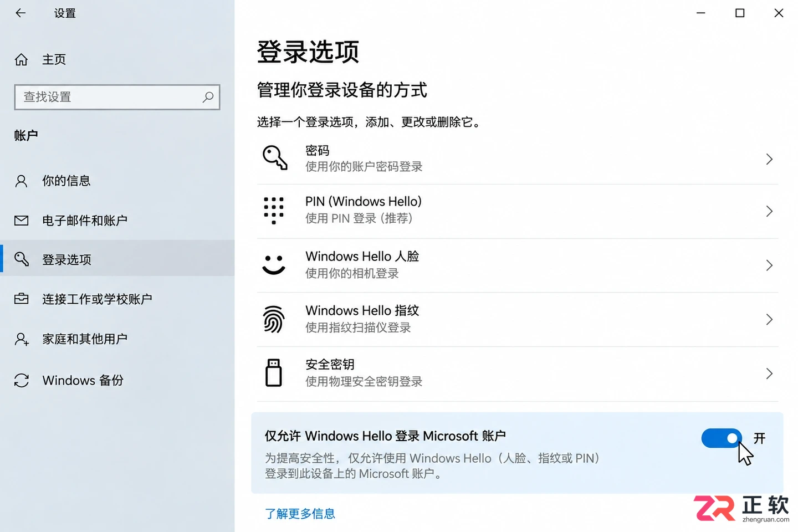Expand the 密码 option chevron
The width and height of the screenshot is (798, 532).
[x=769, y=159]
